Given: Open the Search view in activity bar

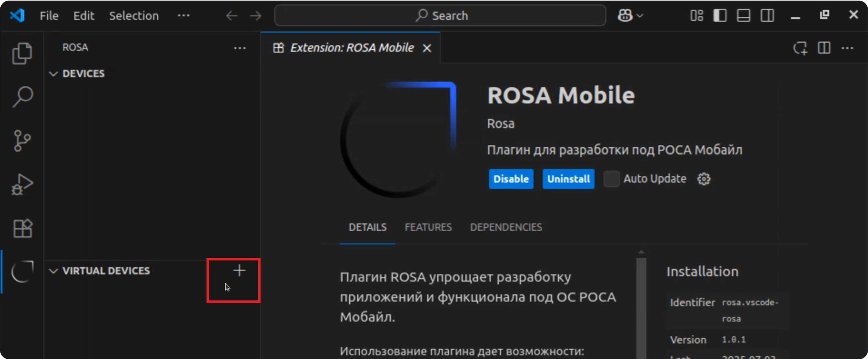Looking at the screenshot, I should point(23,97).
